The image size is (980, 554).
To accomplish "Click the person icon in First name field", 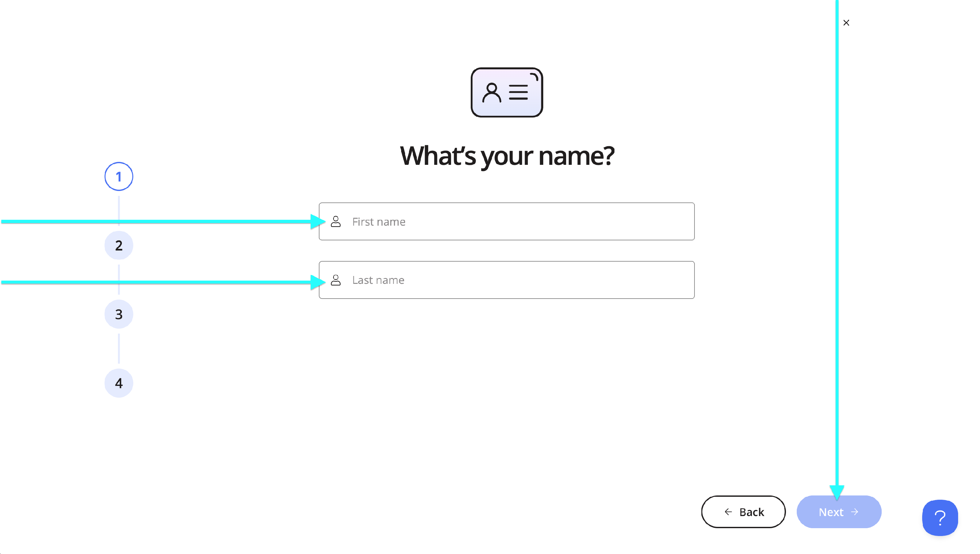I will [335, 222].
